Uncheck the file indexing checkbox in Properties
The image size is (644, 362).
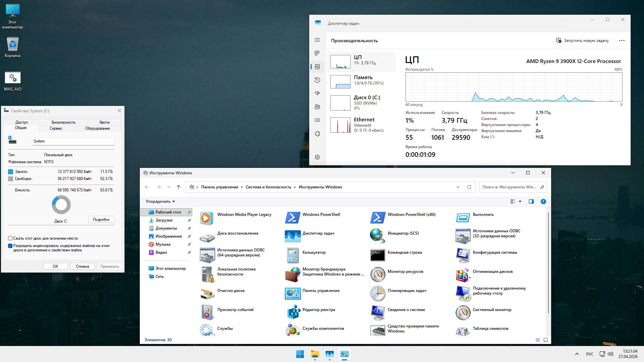coord(10,246)
